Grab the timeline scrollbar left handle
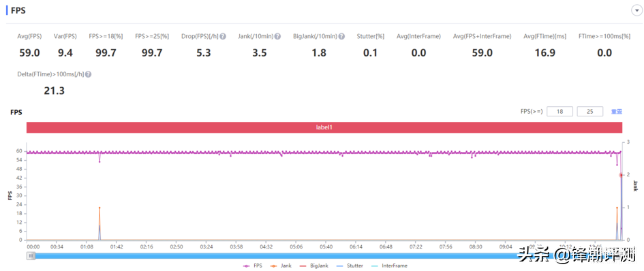 31,256
